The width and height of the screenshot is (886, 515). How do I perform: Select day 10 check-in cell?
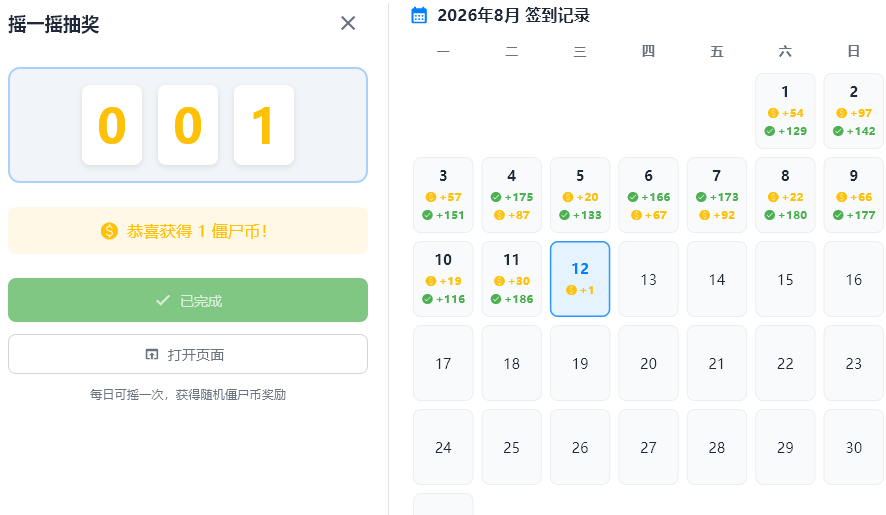[443, 279]
